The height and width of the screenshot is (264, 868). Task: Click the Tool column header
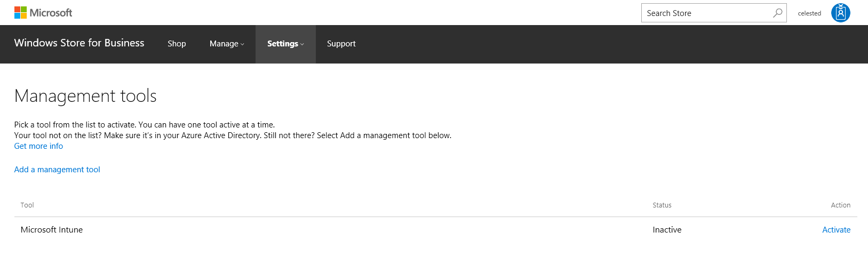(x=27, y=205)
